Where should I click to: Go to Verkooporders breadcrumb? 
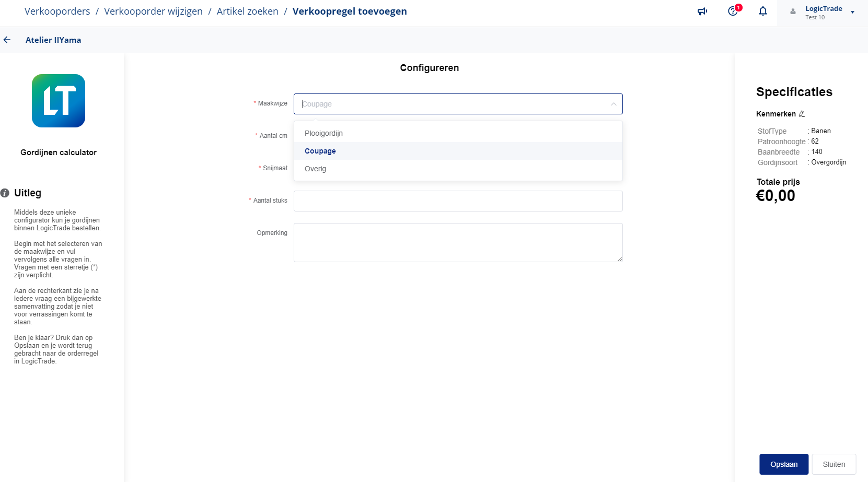coord(57,11)
